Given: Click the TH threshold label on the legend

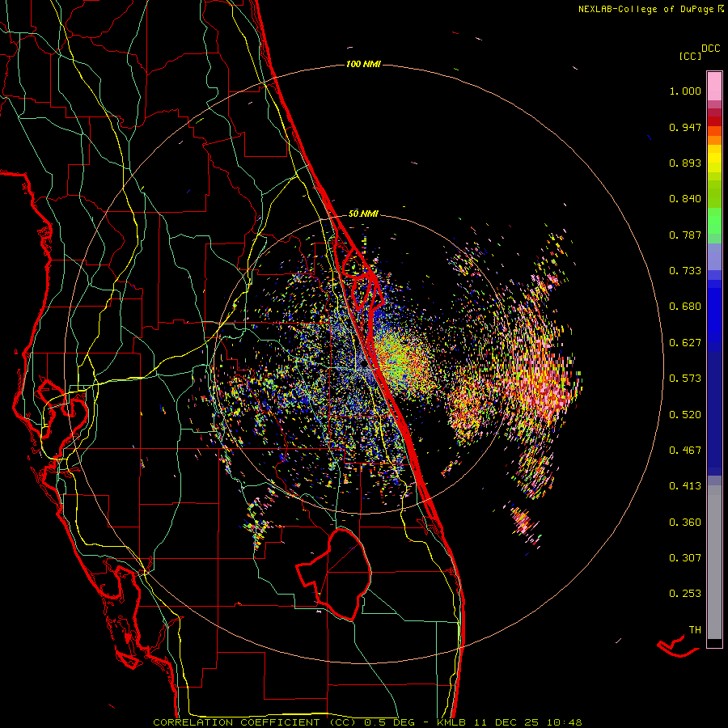Looking at the screenshot, I should [695, 630].
